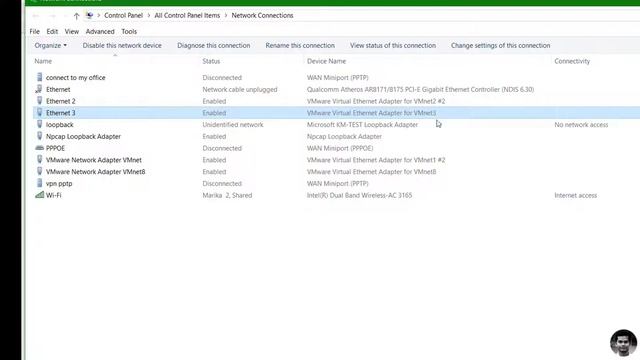The height and width of the screenshot is (360, 640).
Task: Open the Organize dropdown
Action: pos(51,45)
